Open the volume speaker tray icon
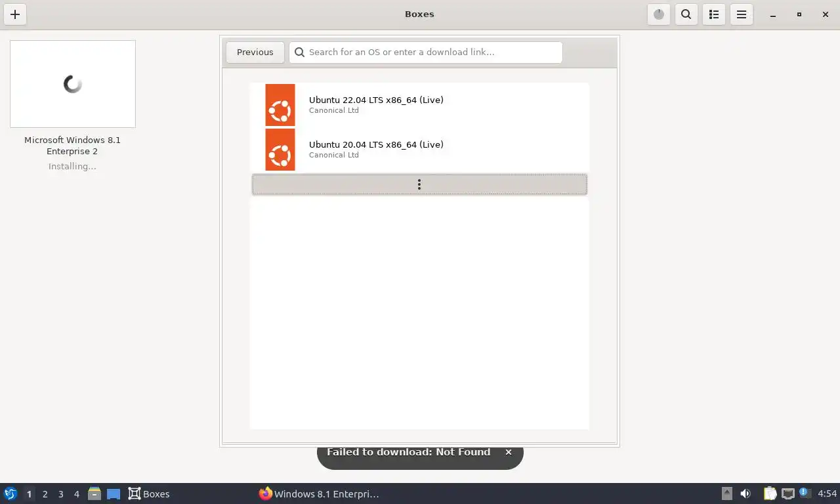The image size is (840, 504). pos(745,493)
